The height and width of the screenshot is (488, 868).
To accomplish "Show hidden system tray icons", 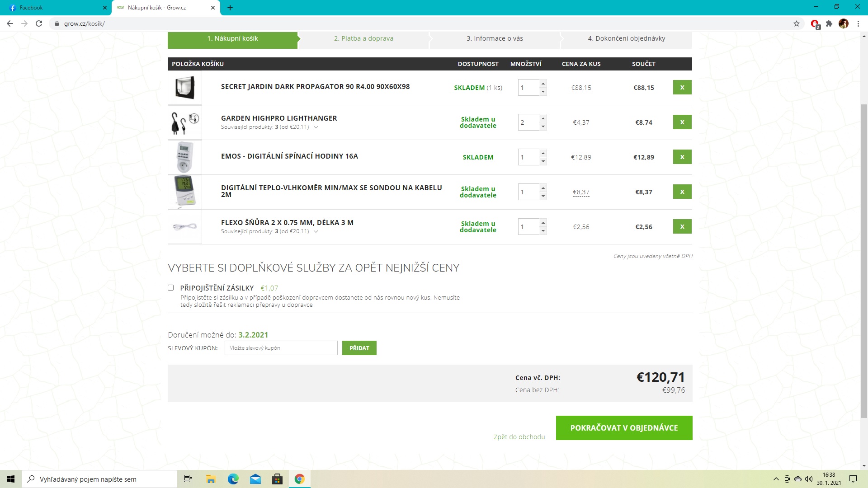I will click(776, 479).
